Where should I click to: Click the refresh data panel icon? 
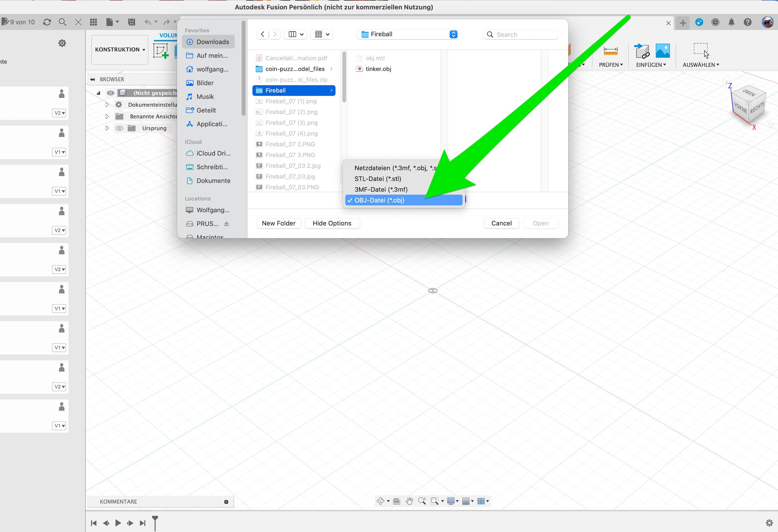[47, 22]
